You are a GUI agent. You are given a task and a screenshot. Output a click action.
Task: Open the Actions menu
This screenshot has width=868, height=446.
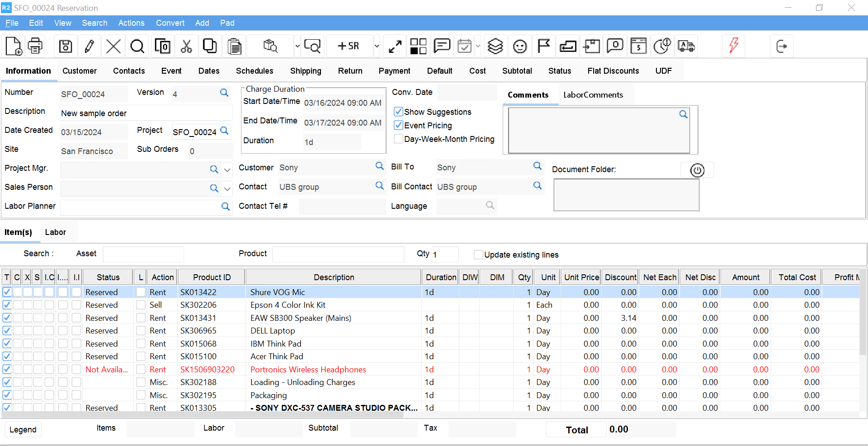tap(131, 23)
